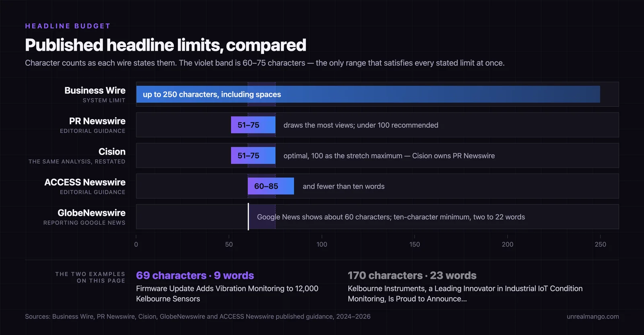Click the blue 'up to 250 characters' bar

tap(368, 94)
